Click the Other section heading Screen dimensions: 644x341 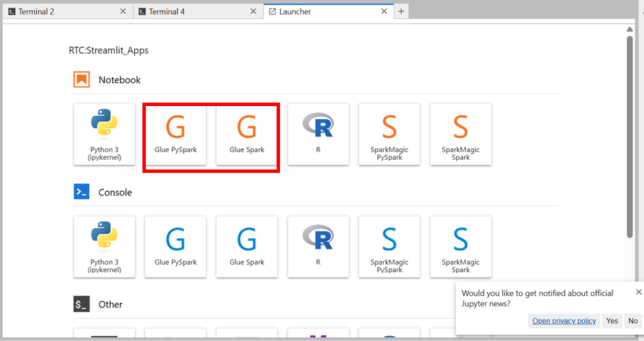[x=111, y=304]
